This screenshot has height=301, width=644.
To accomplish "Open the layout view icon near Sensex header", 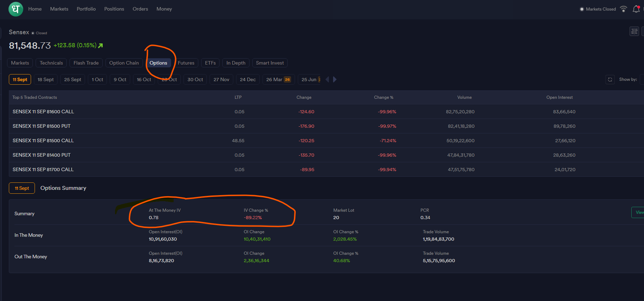I will coord(634,31).
